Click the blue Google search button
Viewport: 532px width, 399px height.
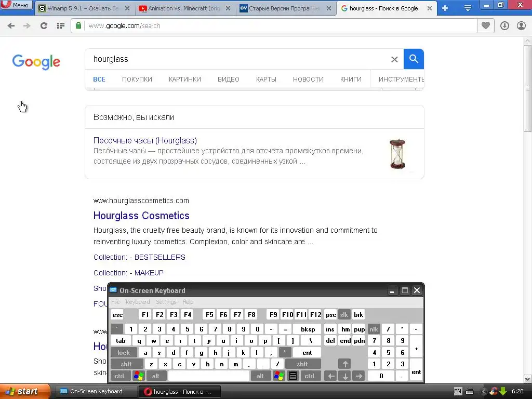414,59
